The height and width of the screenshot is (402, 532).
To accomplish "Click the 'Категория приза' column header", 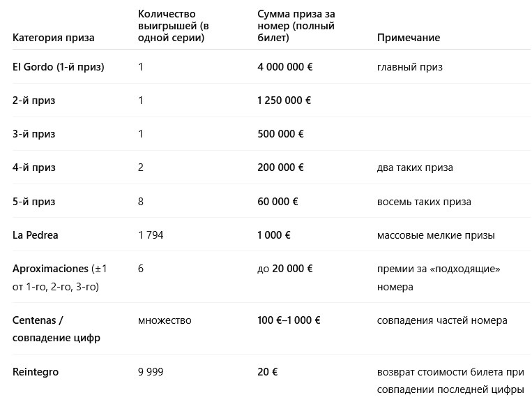I will click(x=53, y=38).
